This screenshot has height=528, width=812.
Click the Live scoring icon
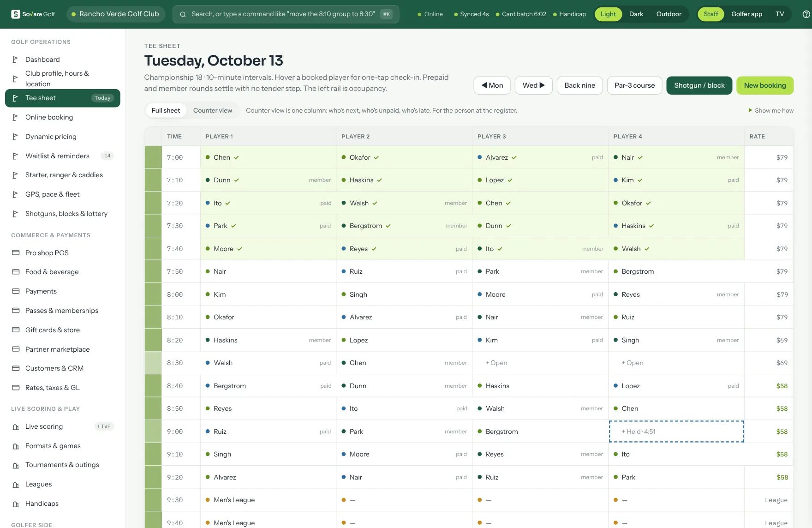tap(16, 427)
